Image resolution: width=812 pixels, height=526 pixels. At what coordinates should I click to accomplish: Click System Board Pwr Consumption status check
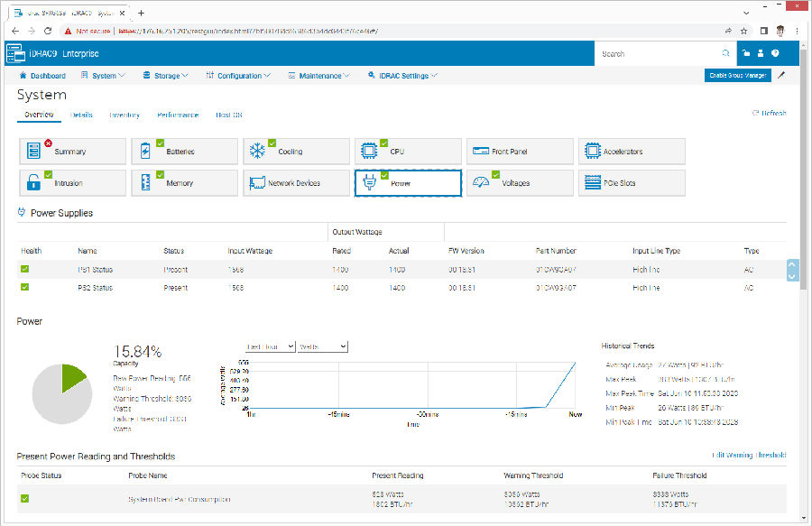25,498
